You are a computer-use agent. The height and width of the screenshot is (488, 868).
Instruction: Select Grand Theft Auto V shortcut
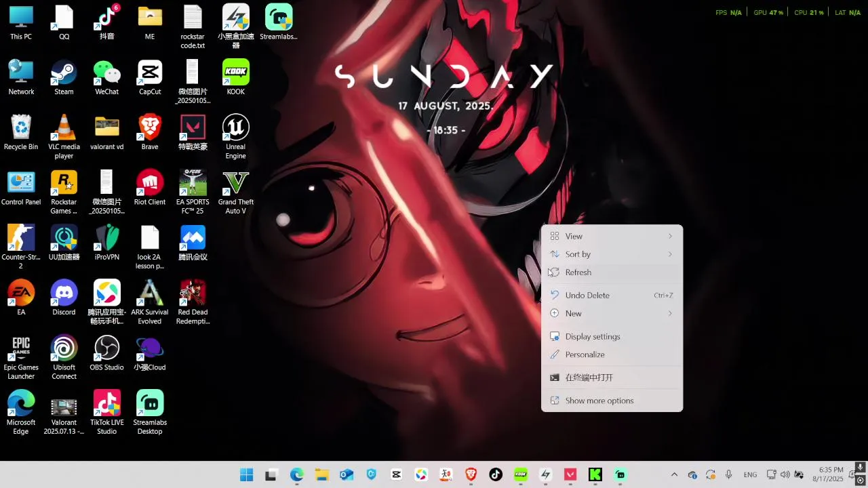point(235,192)
